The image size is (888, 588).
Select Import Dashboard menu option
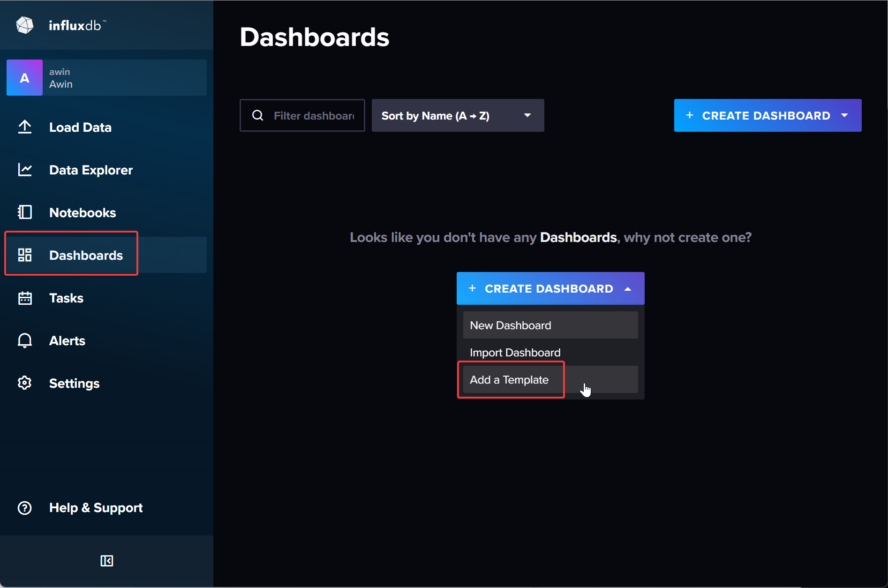(550, 353)
